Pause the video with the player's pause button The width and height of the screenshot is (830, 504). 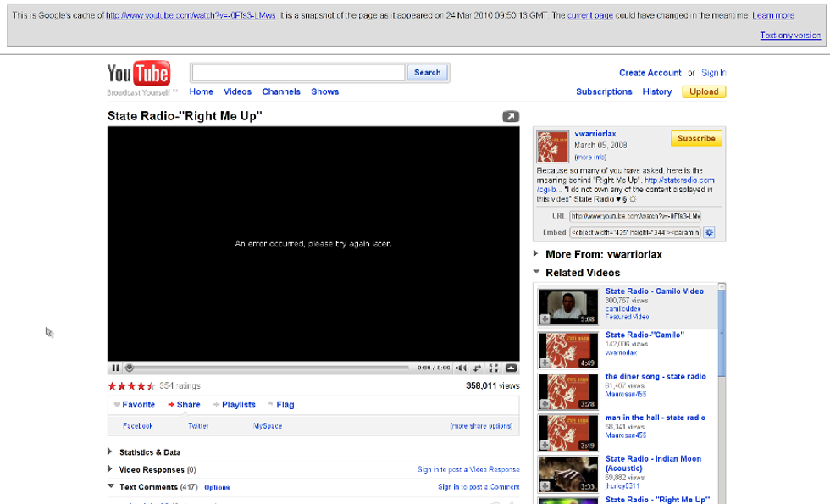pyautogui.click(x=115, y=368)
